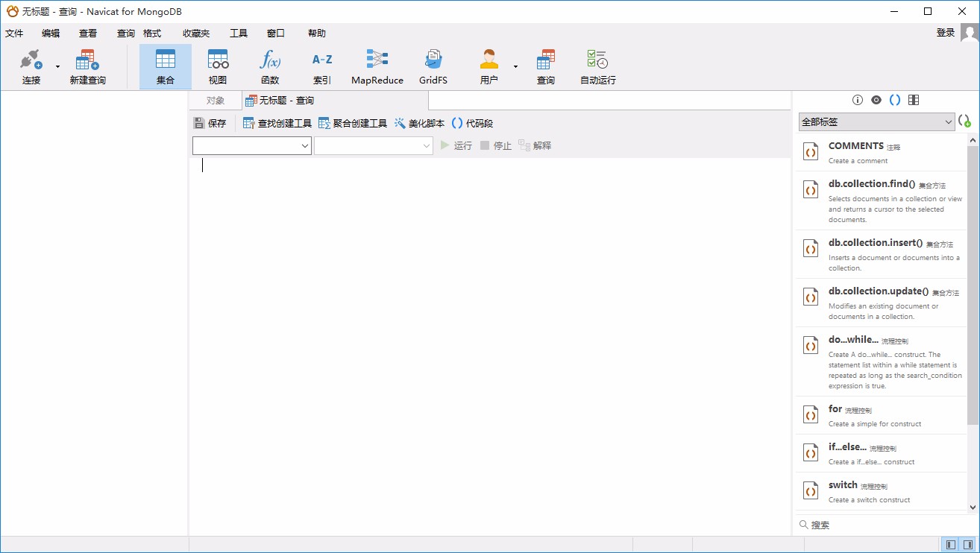Open the 工具 menu
980x553 pixels.
tap(239, 34)
